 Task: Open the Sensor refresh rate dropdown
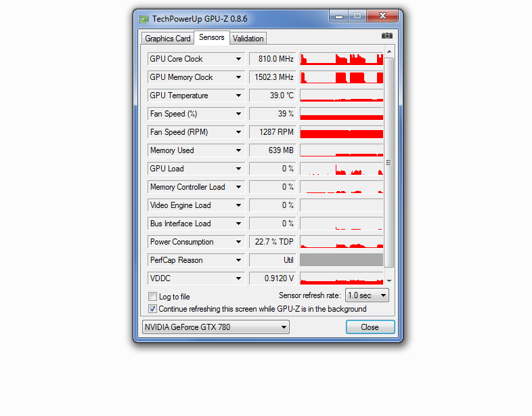tap(367, 295)
